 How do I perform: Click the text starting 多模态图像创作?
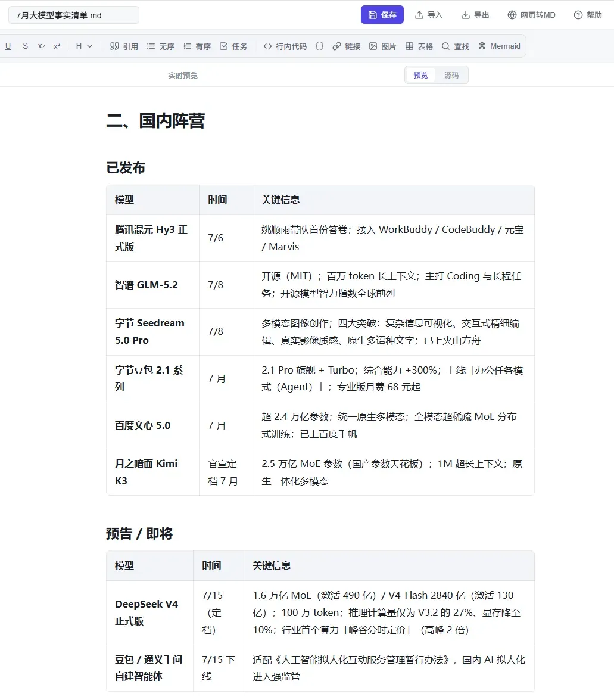click(391, 332)
